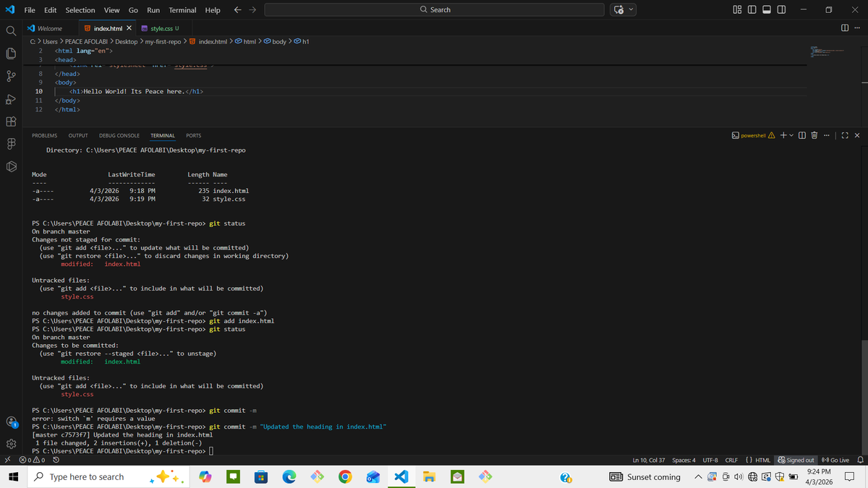This screenshot has width=868, height=488.
Task: Kill the terminal with trash icon
Action: (x=814, y=135)
